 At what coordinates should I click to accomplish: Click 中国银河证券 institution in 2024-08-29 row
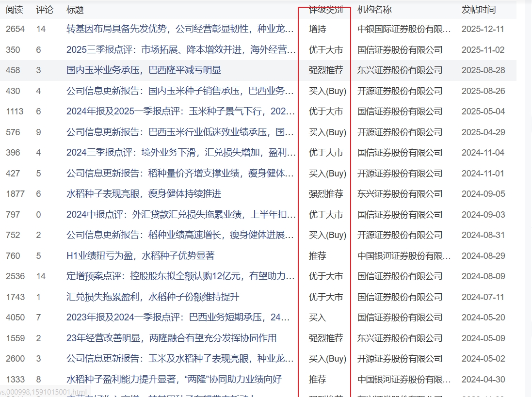coord(404,255)
